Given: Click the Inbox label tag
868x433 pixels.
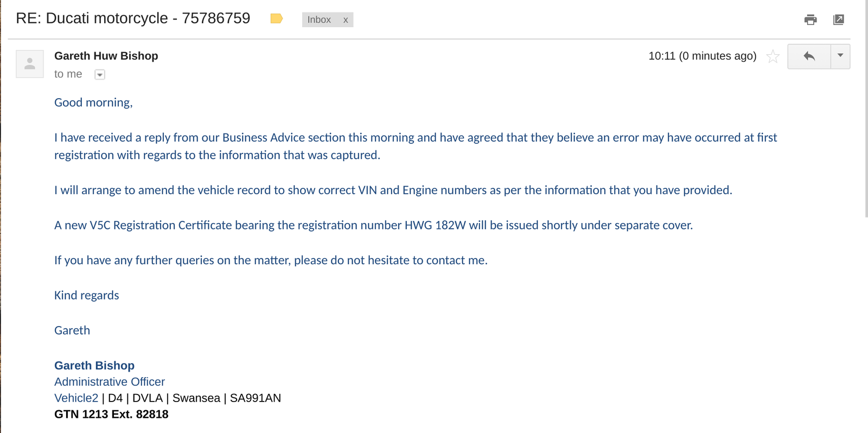Looking at the screenshot, I should (319, 20).
